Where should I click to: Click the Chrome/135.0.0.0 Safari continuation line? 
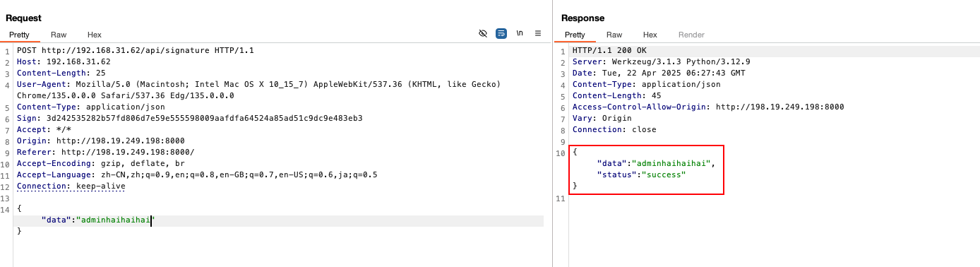[x=126, y=96]
